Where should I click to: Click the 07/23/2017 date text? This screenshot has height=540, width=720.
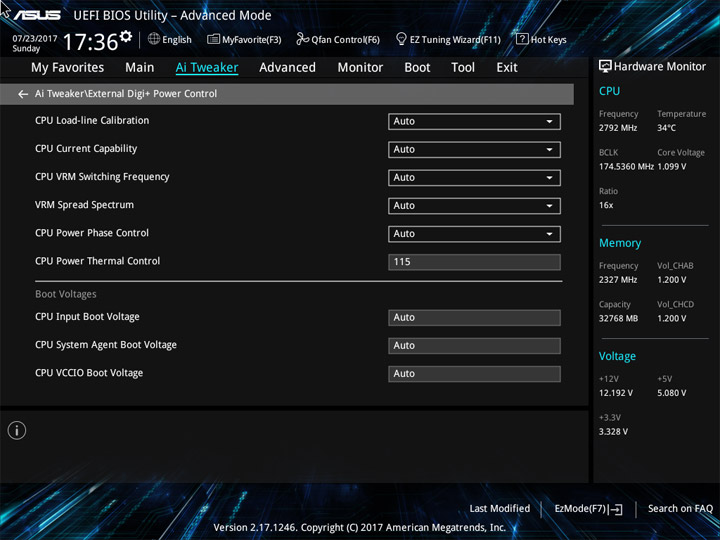[x=35, y=39]
